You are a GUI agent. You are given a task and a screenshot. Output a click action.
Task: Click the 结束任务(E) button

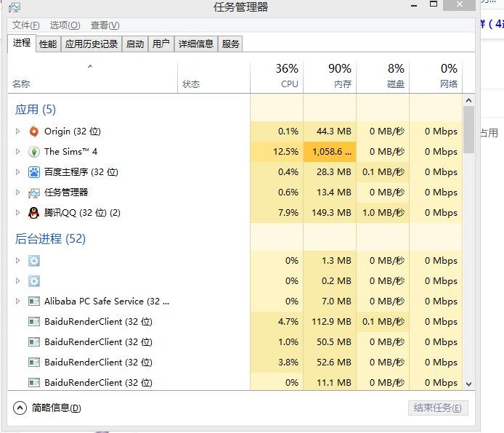coord(438,408)
